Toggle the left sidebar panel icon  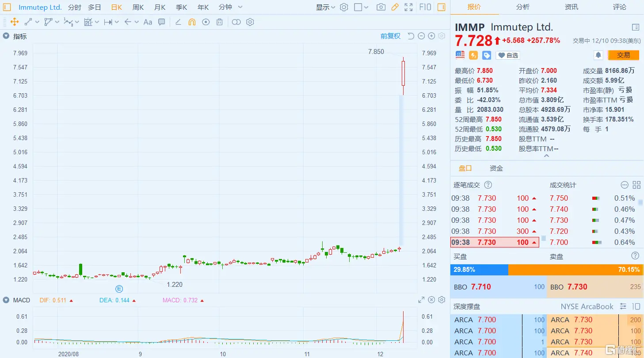pyautogui.click(x=8, y=7)
